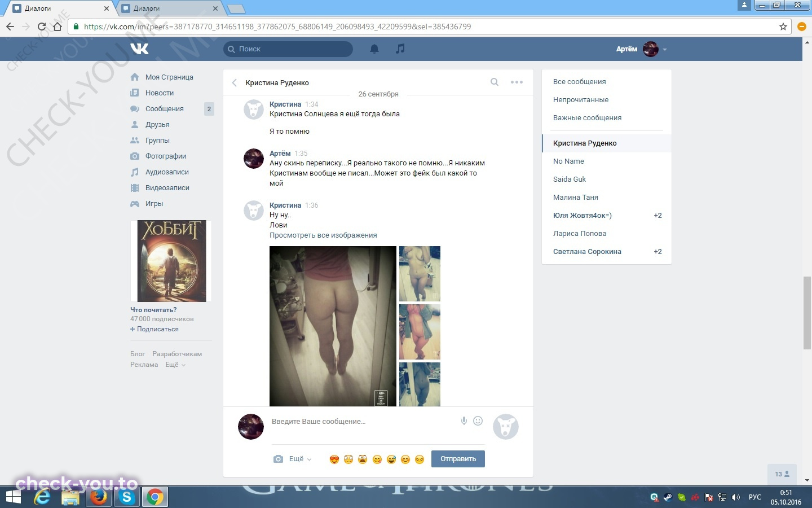
Task: Open Firefox from the taskbar
Action: [99, 497]
